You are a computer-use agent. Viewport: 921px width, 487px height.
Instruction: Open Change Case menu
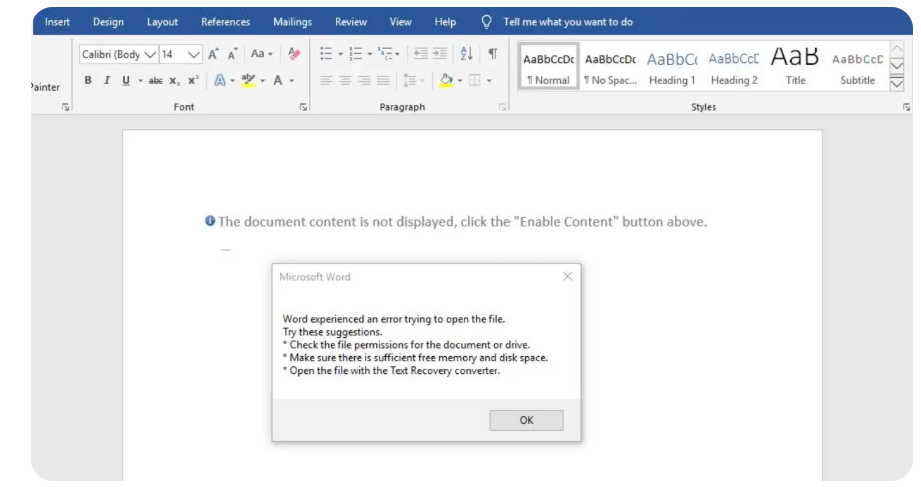(x=261, y=54)
